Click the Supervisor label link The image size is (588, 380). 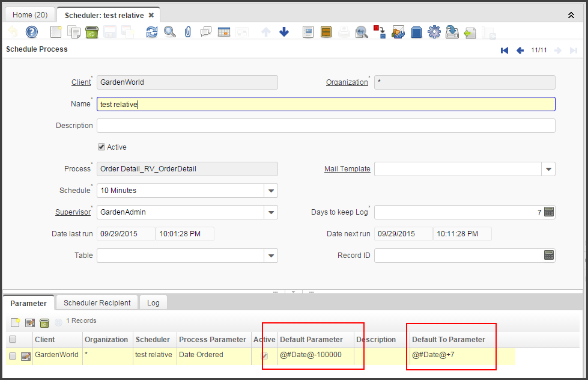tap(73, 212)
